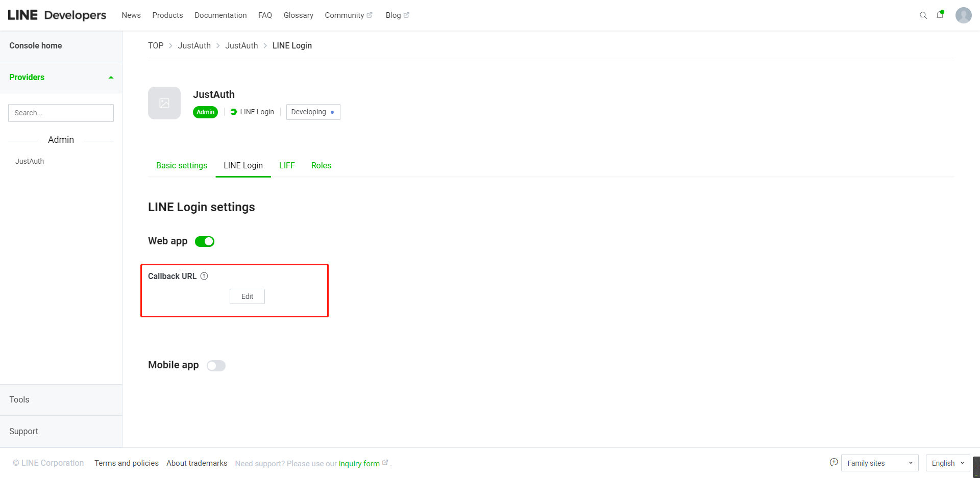The width and height of the screenshot is (980, 478).
Task: Open the Developing status dropdown
Action: point(313,112)
